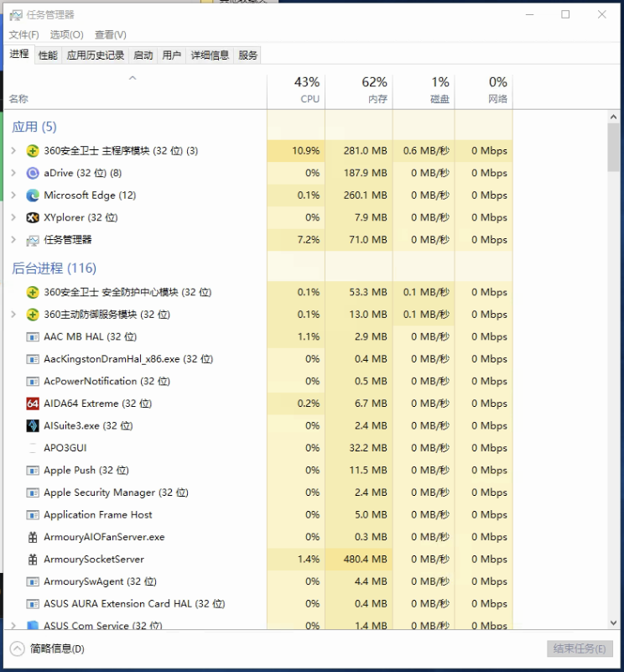Sort by the 内存 column header
Image resolution: width=624 pixels, height=672 pixels.
click(359, 91)
